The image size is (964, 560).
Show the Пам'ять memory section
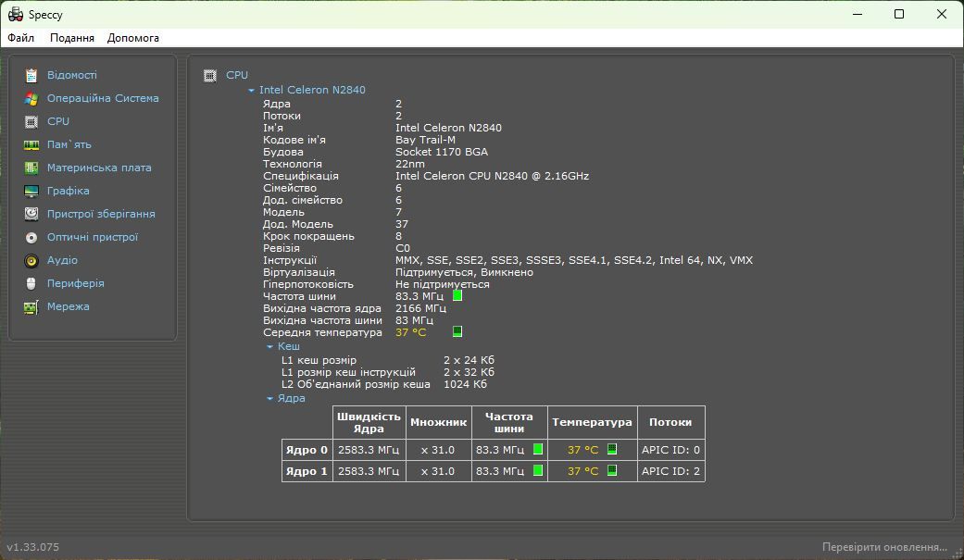pyautogui.click(x=69, y=145)
